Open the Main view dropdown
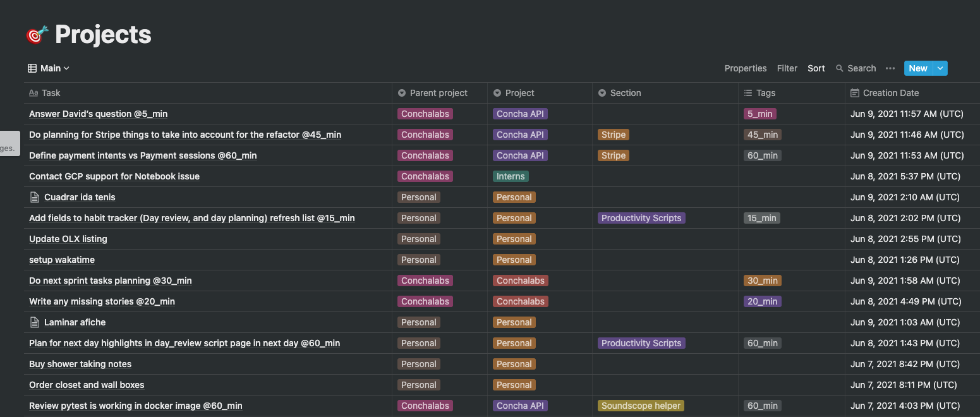 (x=49, y=68)
